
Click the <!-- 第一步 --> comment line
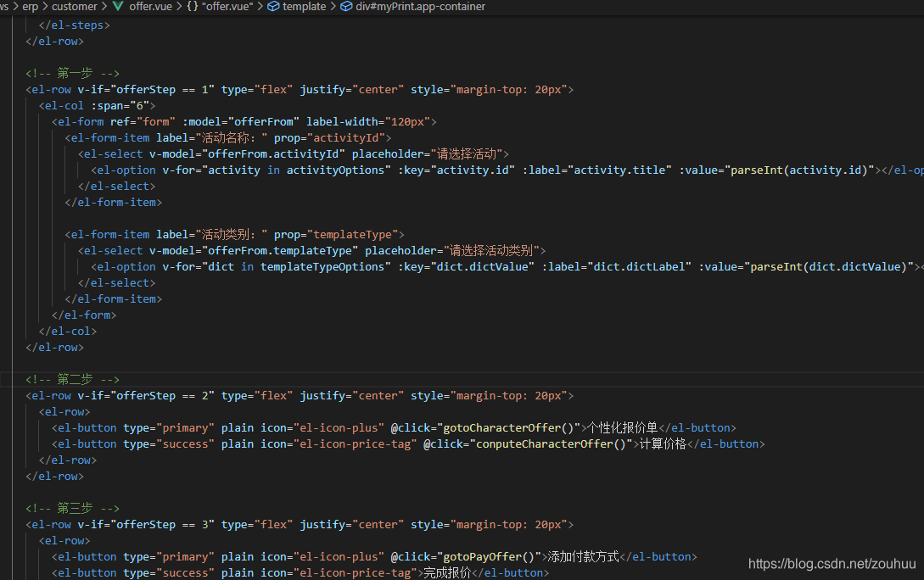pos(72,74)
